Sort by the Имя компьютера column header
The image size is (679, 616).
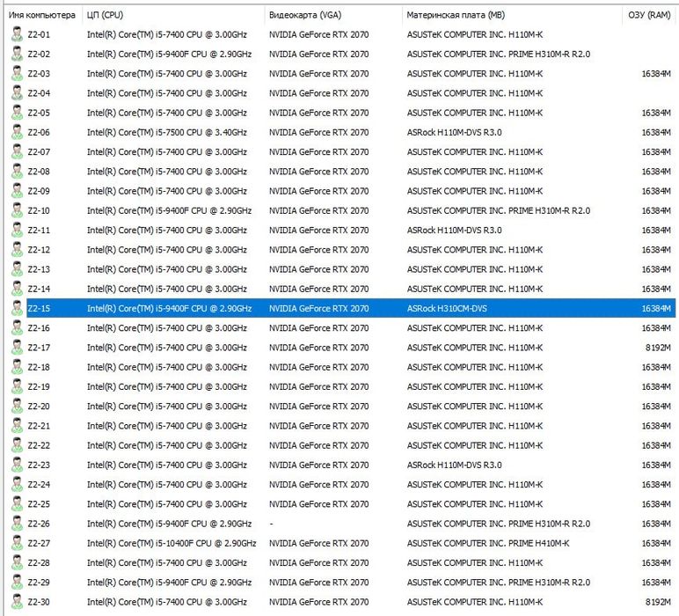tap(42, 15)
